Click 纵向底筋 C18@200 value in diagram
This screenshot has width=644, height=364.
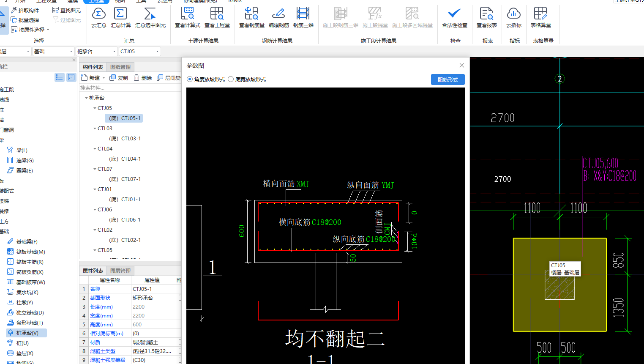[381, 239]
